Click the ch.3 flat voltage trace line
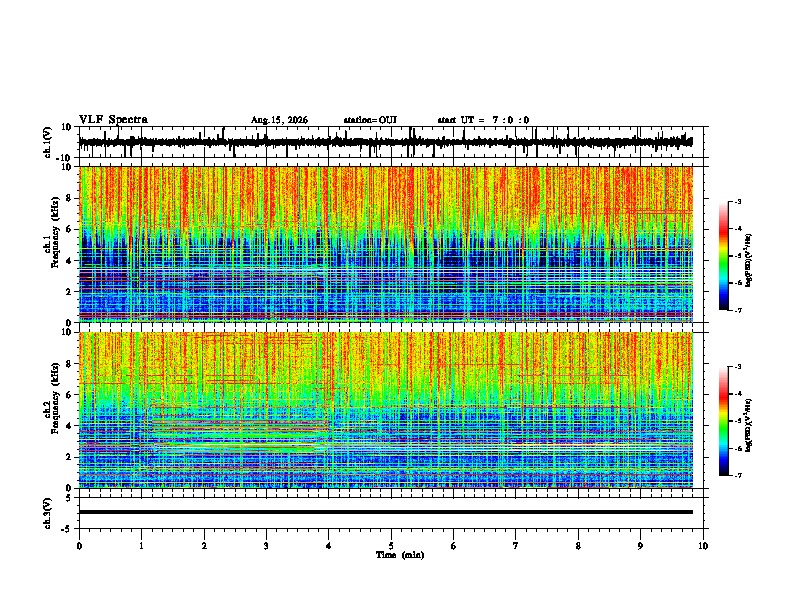The image size is (792, 612). pyautogui.click(x=385, y=512)
